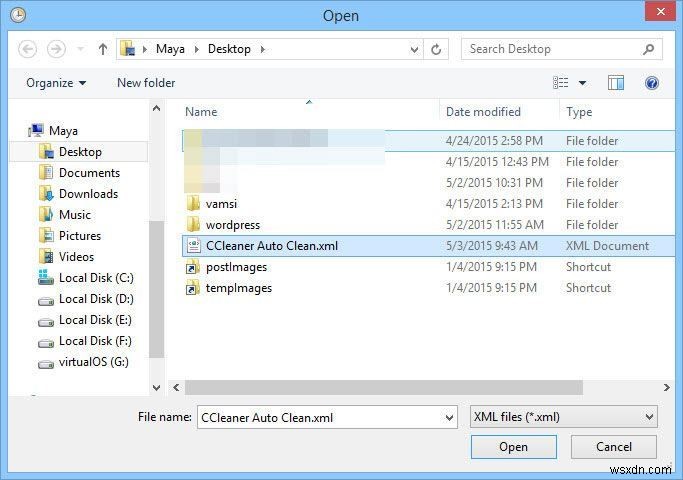Click the Documents folder icon
Viewport: 683px width, 480px height.
(46, 172)
